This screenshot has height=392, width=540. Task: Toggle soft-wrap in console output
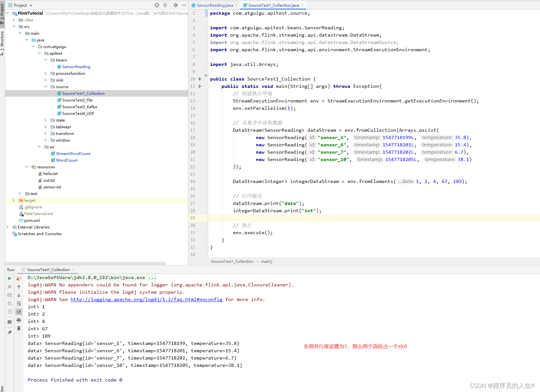pyautogui.click(x=19, y=304)
